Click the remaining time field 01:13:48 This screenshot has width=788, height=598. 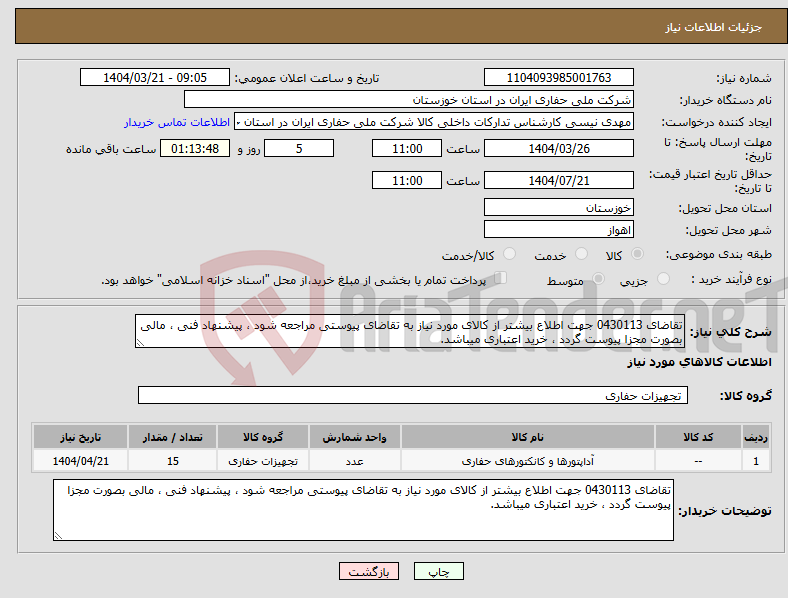point(195,148)
